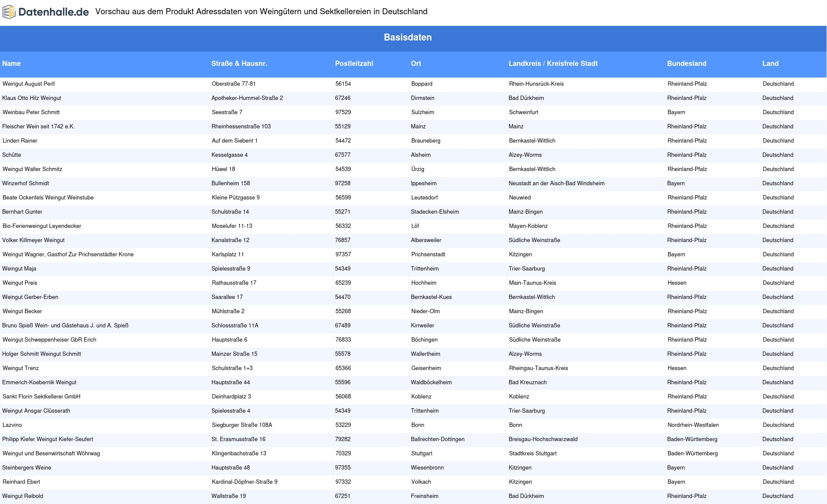Click Emmerich-Koebernik Weingut
This screenshot has height=504, width=827.
(x=39, y=383)
